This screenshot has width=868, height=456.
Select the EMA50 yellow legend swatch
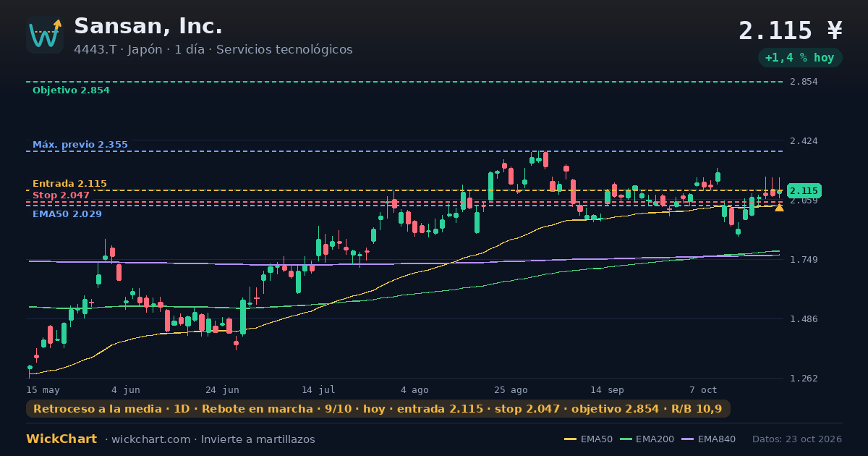[570, 439]
